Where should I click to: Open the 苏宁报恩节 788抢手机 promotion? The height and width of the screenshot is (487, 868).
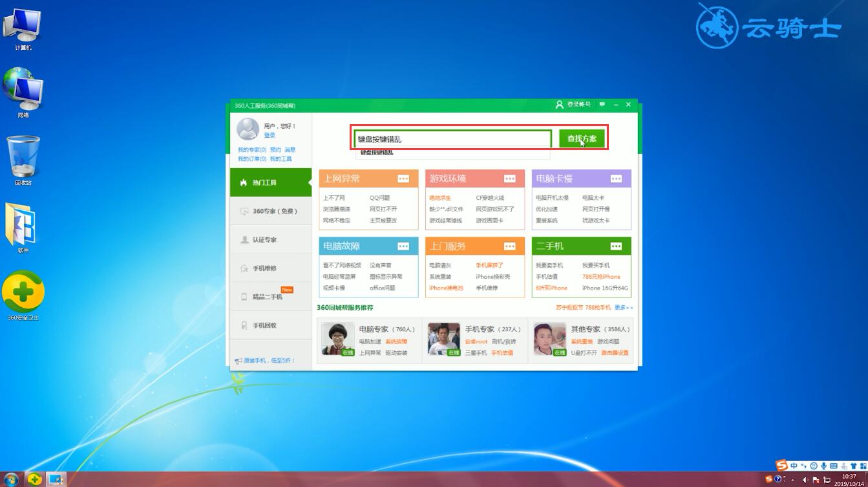coord(583,307)
